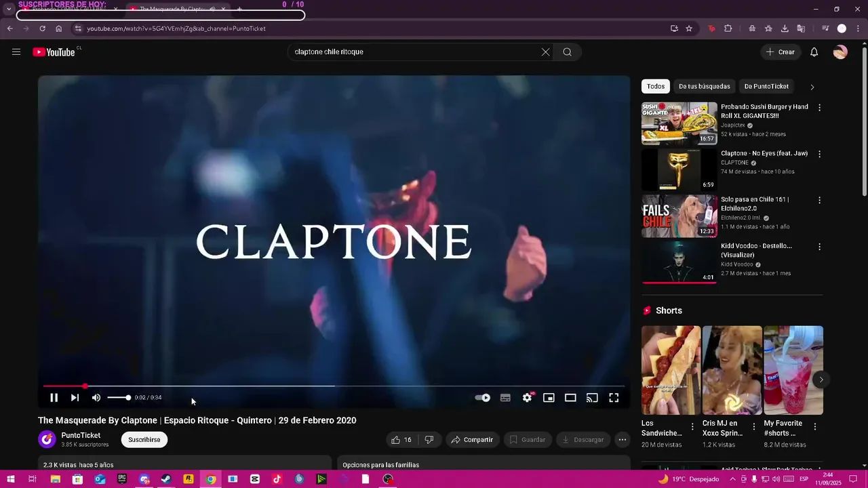Open Epic Games launcher from taskbar

pos(122,479)
